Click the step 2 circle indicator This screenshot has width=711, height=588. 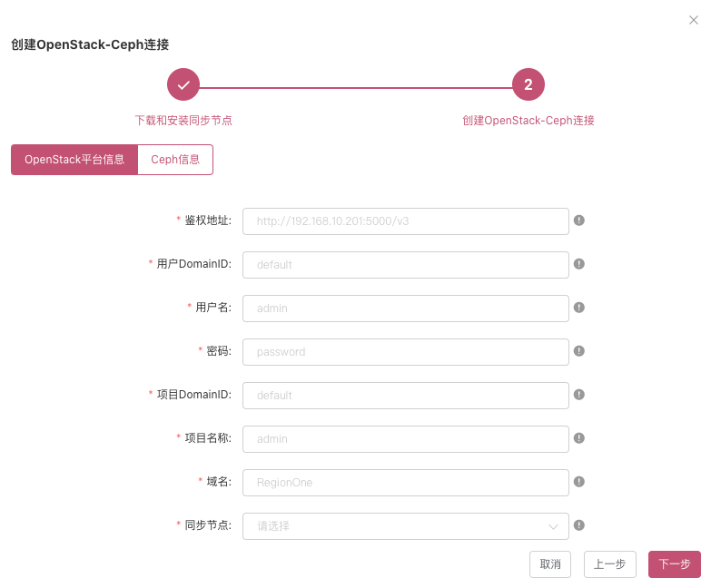[x=528, y=84]
